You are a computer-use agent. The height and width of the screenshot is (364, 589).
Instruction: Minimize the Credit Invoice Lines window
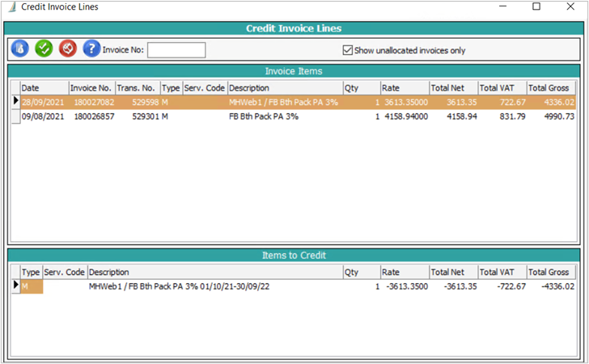[503, 6]
